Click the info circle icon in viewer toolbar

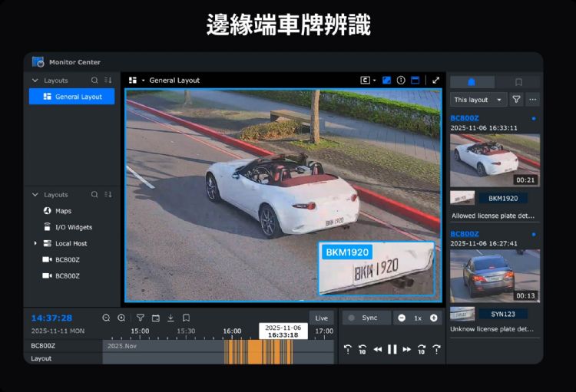pyautogui.click(x=401, y=80)
